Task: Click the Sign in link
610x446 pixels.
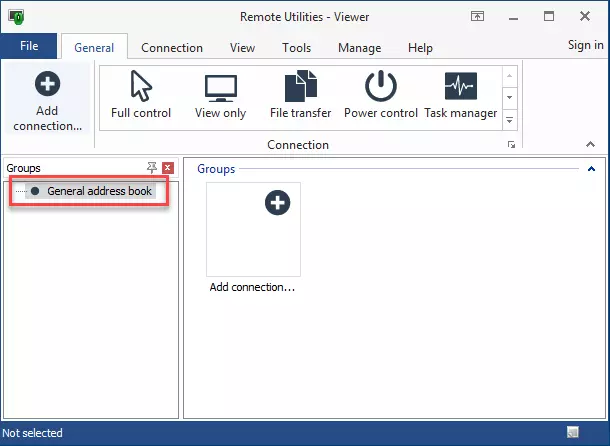Action: (x=585, y=45)
